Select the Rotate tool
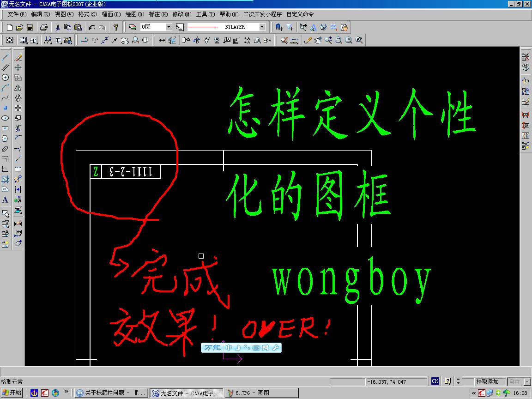The height and width of the screenshot is (399, 532). [x=18, y=98]
